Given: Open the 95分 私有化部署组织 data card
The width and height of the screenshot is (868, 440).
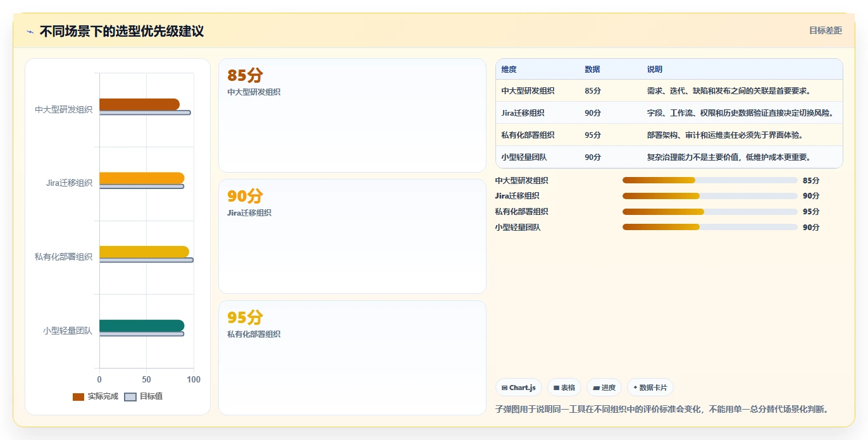Looking at the screenshot, I should 352,358.
